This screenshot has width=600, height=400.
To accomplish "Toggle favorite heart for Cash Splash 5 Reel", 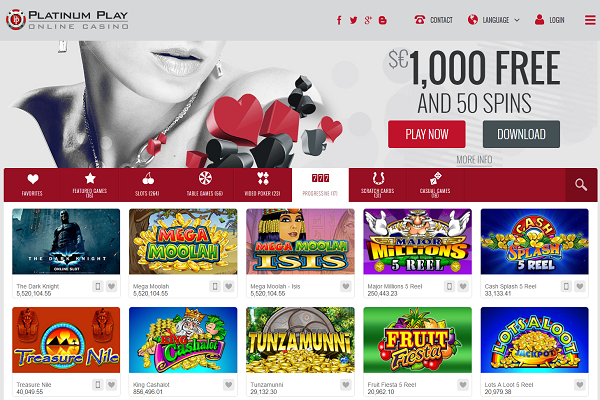I will pos(580,286).
